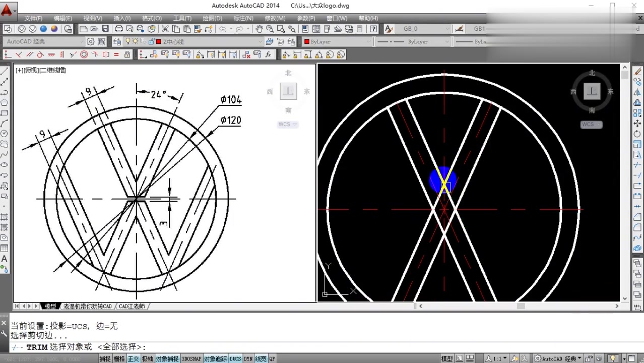Toggle DYN dynamic input off
Screen dimensions: 644x363
coord(248,358)
